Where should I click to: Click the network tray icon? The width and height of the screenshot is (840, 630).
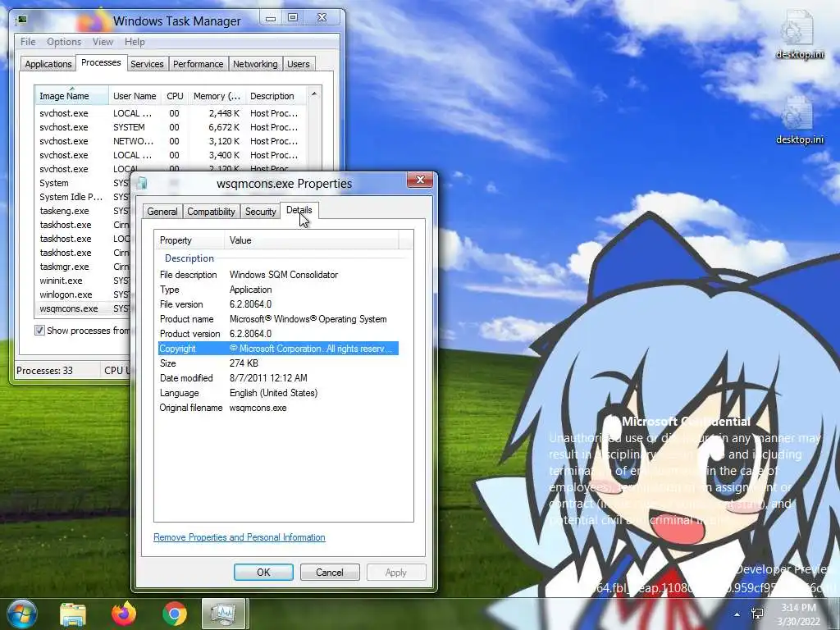tap(757, 614)
